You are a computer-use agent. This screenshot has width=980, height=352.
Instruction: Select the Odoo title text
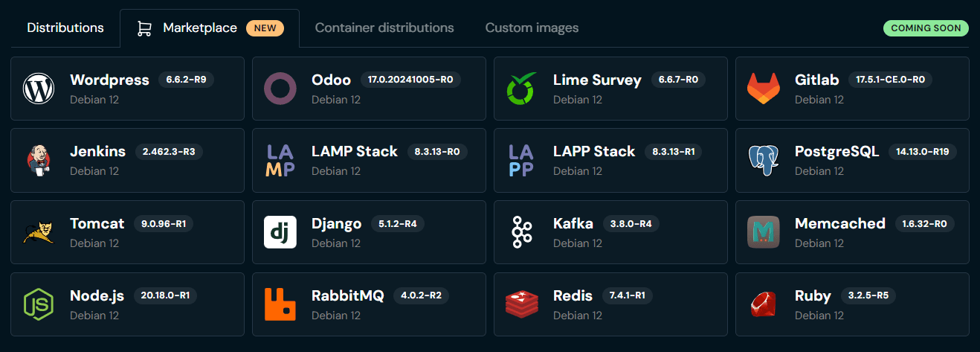tap(331, 80)
